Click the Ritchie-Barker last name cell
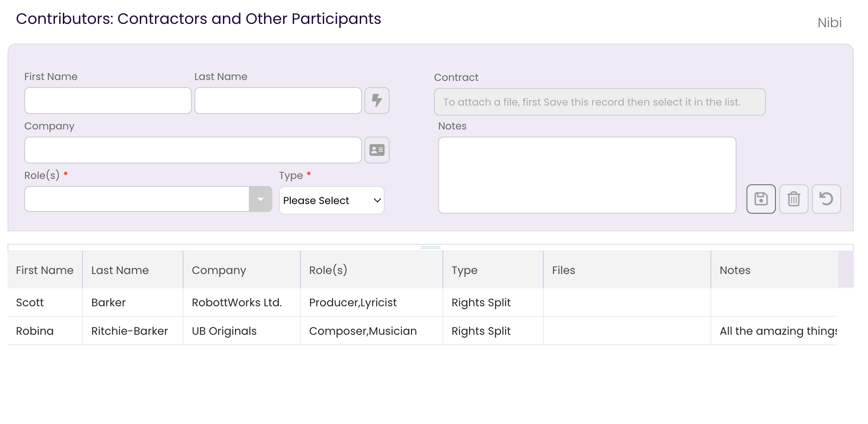 click(x=133, y=331)
